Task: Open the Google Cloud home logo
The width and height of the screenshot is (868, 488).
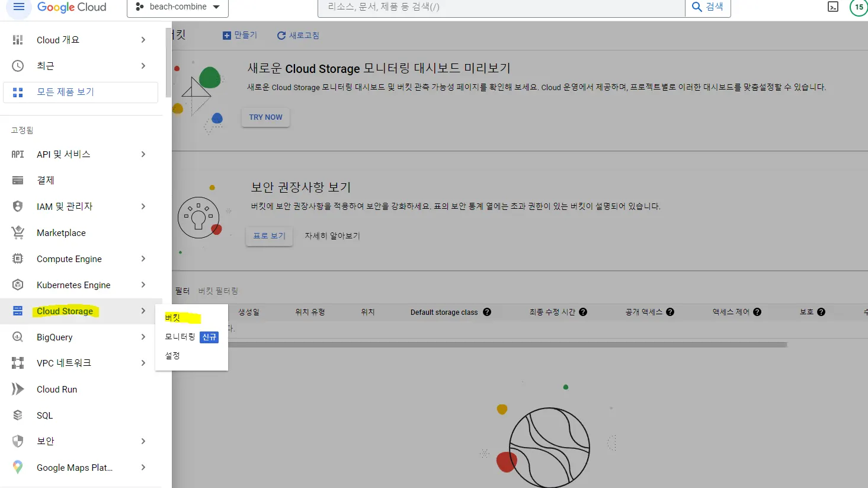Action: tap(71, 7)
